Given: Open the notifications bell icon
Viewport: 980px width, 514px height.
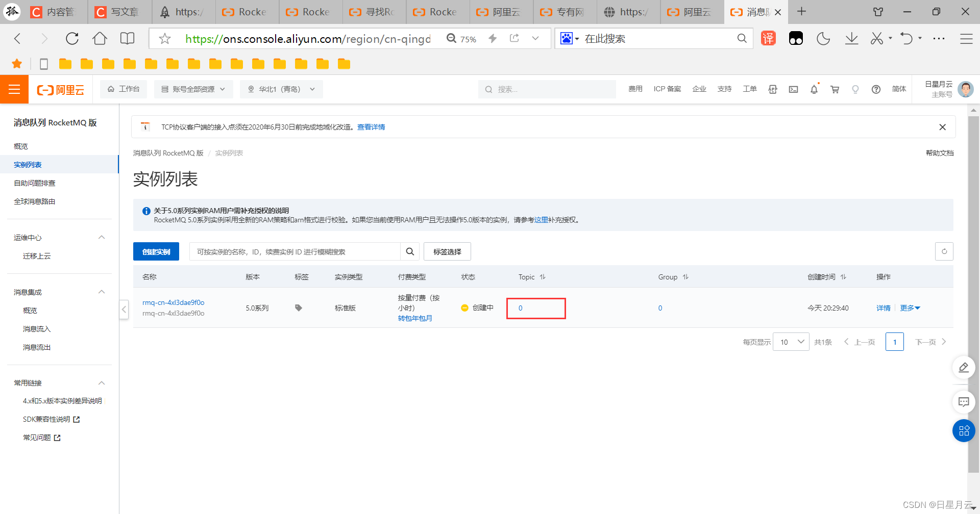Looking at the screenshot, I should (814, 89).
